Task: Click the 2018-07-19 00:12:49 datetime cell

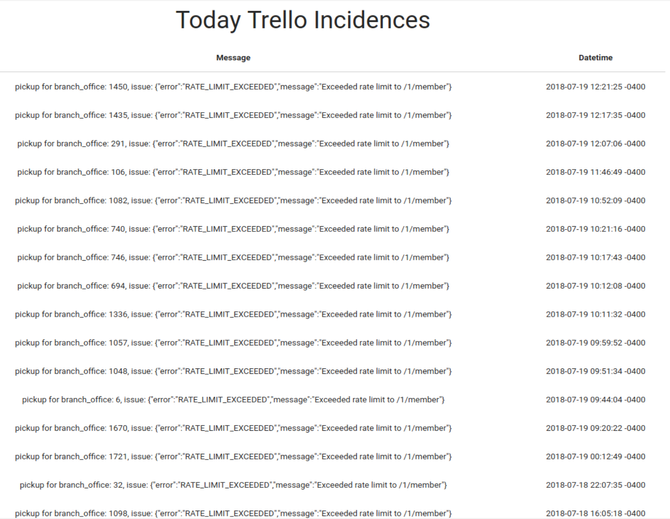Action: coord(595,457)
